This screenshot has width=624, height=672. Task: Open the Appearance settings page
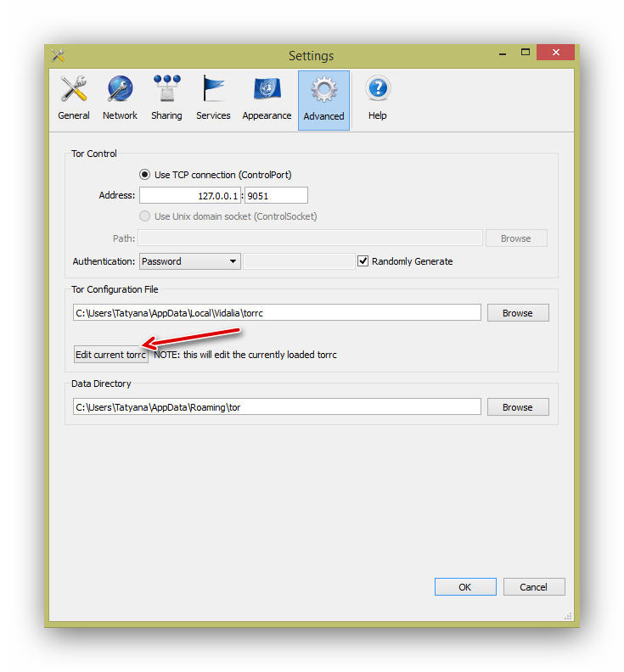point(267,99)
